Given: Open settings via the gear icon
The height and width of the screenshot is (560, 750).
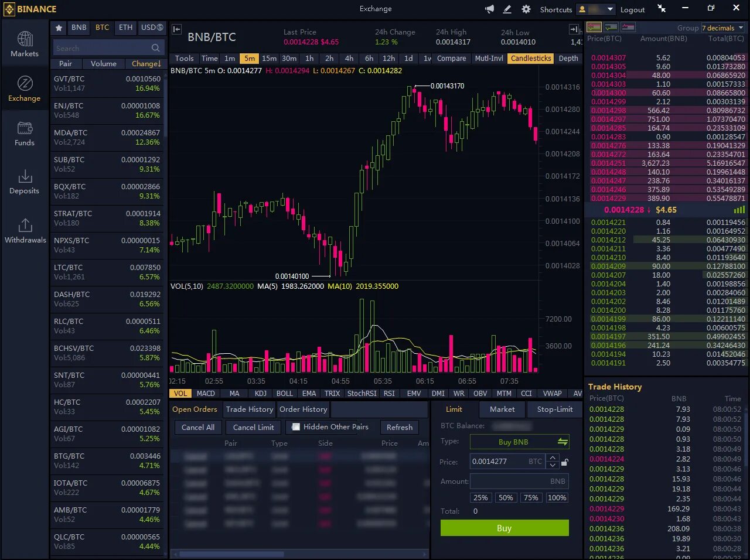Looking at the screenshot, I should (525, 8).
